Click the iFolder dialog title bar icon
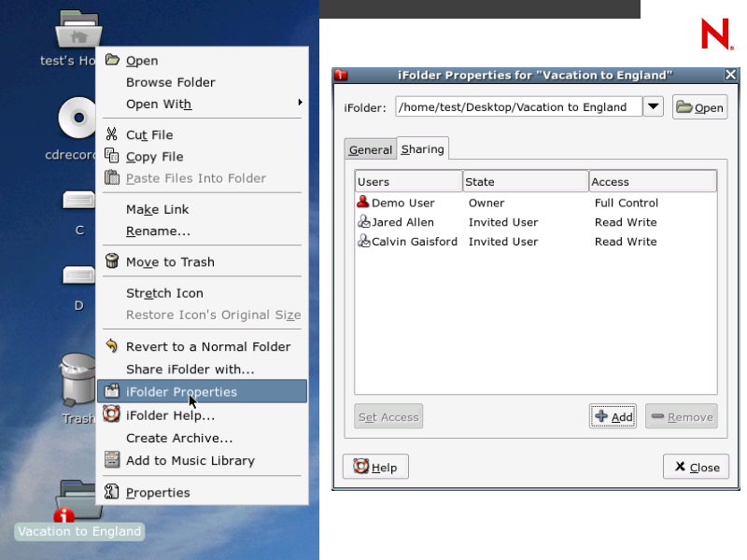This screenshot has height=560, width=747. tap(341, 75)
